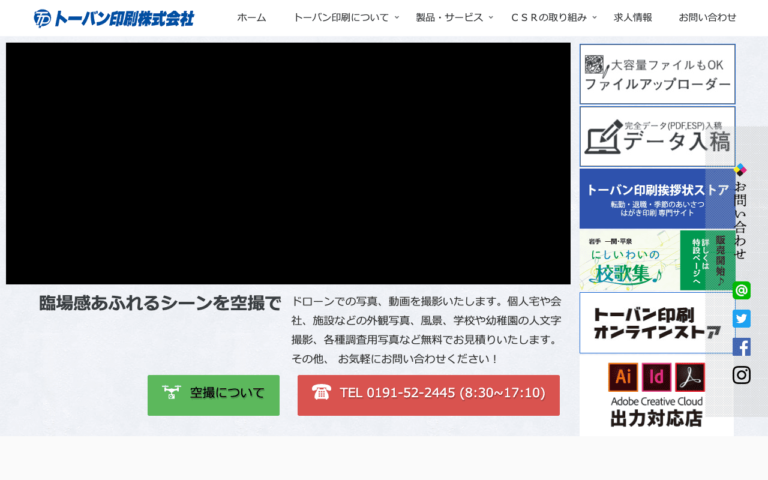Visit トーバン印刷挨拶状ストア banner
768x480 pixels.
[657, 199]
